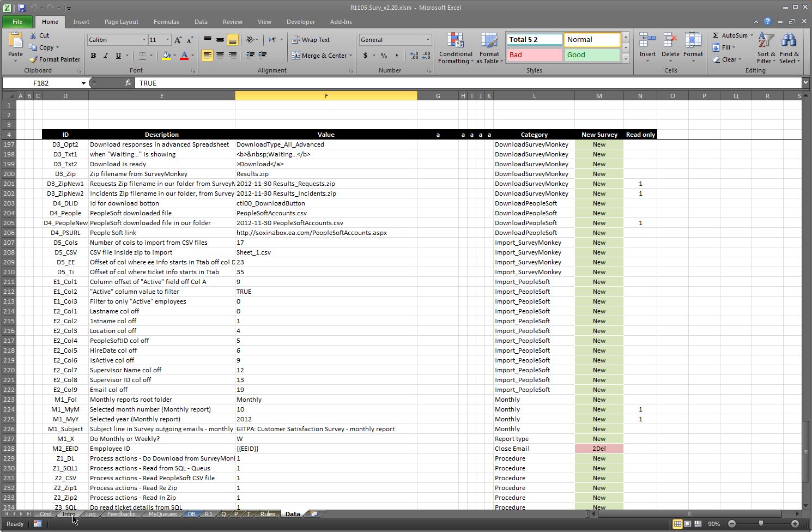Screen dimensions: 812x532
Task: Expand the Merge & Center dropdown arrow
Action: [350, 56]
